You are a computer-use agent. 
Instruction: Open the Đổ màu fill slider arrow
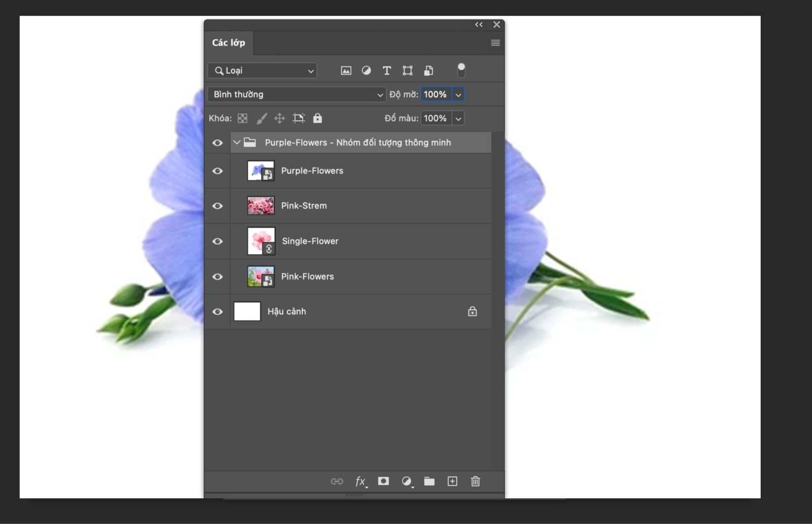[458, 118]
